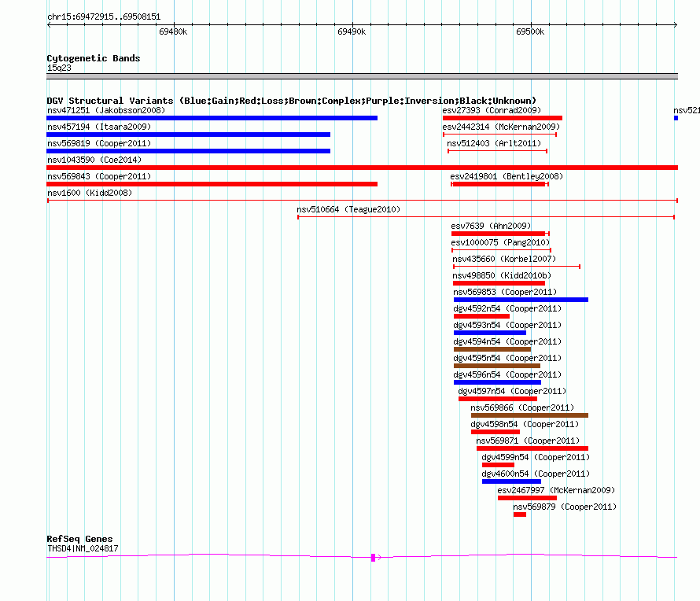Click the small red nsv569879 bar

(520, 514)
